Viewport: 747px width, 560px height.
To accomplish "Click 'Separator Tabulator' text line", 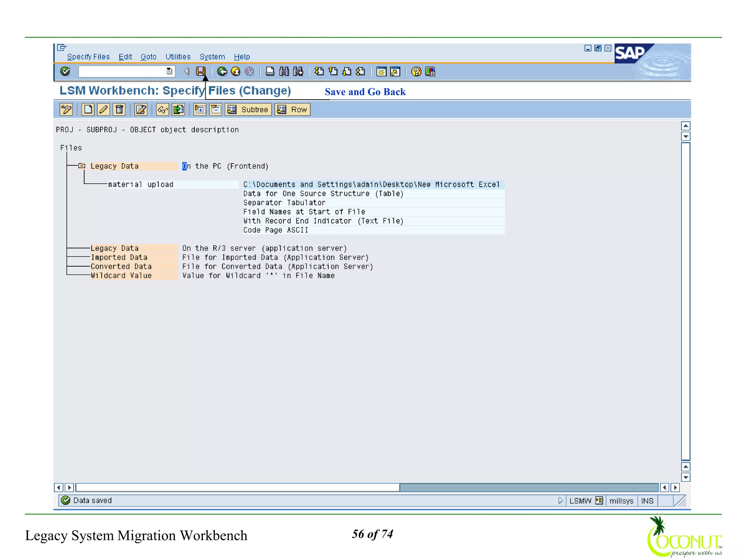I will pos(285,203).
